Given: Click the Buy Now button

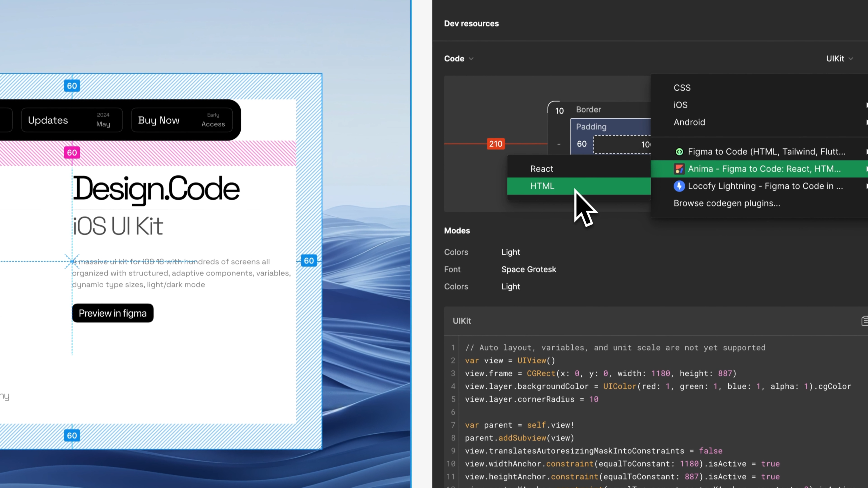Looking at the screenshot, I should pyautogui.click(x=158, y=120).
